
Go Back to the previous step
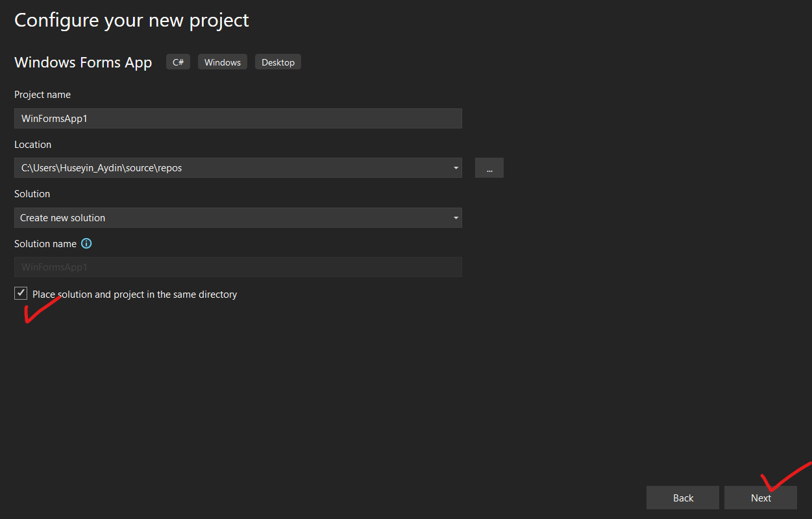pyautogui.click(x=683, y=498)
